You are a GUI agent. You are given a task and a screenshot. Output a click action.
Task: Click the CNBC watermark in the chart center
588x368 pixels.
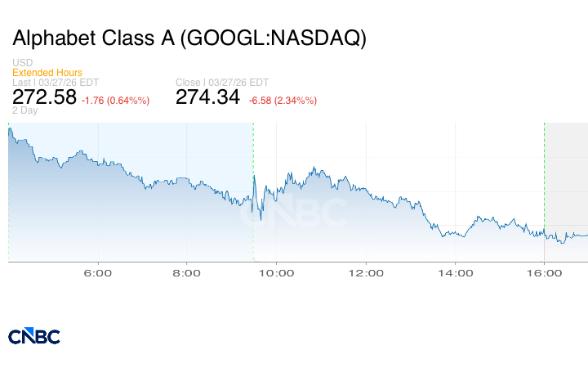pyautogui.click(x=292, y=214)
